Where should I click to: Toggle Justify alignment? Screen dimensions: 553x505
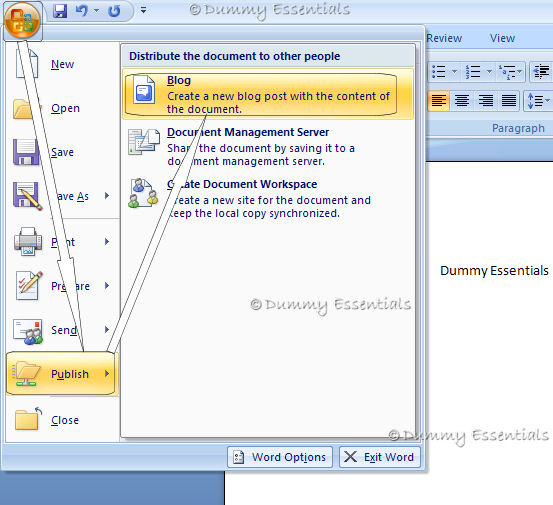pyautogui.click(x=509, y=101)
